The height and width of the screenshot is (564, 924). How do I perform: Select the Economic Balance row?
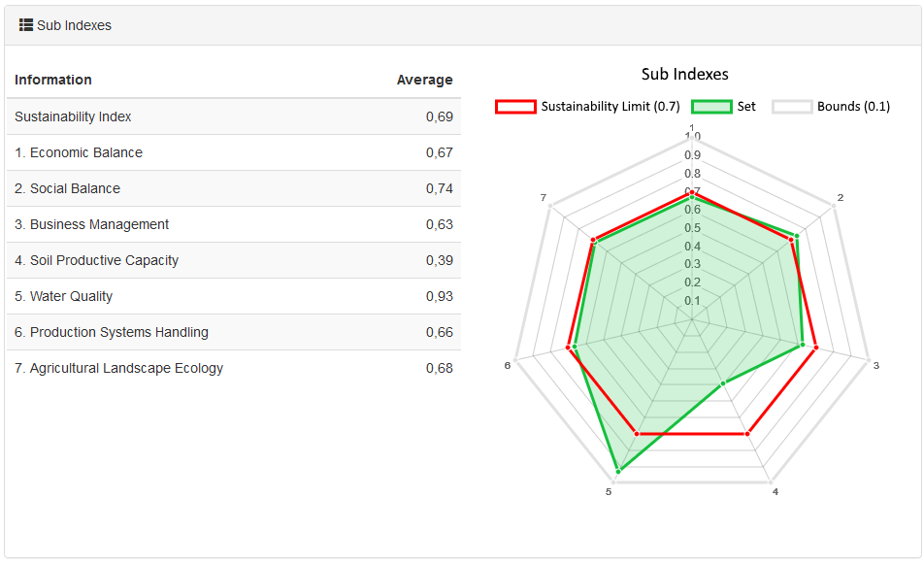pyautogui.click(x=233, y=152)
